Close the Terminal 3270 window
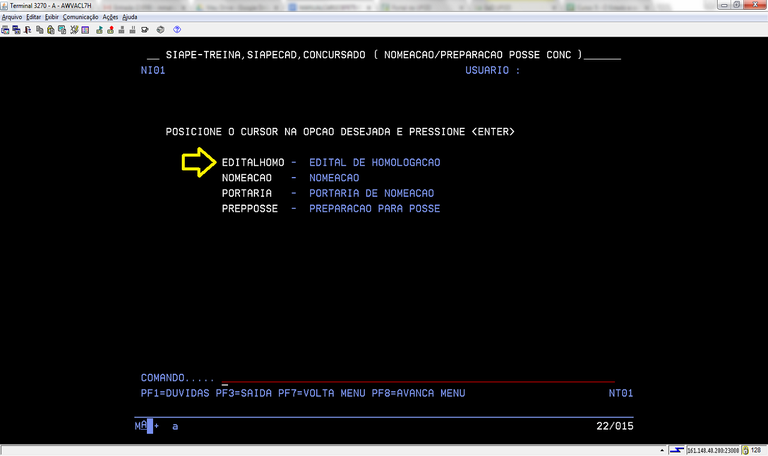Image resolution: width=768 pixels, height=456 pixels. click(755, 5)
